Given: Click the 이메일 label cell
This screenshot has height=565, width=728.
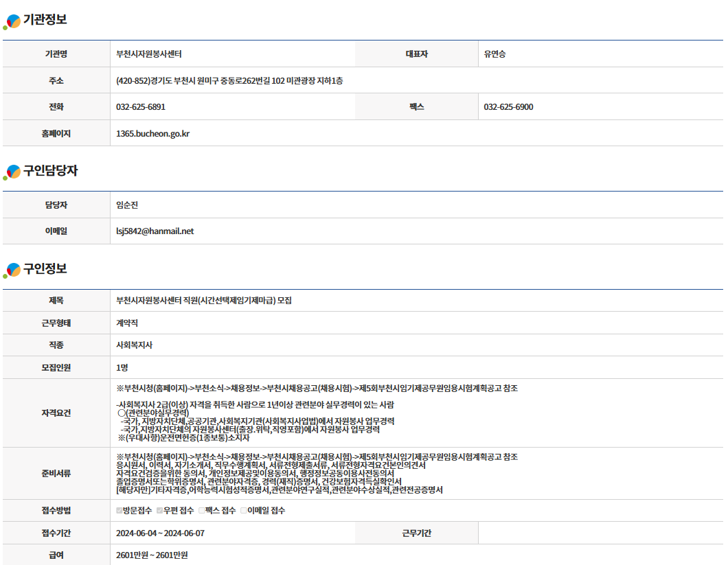Looking at the screenshot, I should [x=56, y=231].
